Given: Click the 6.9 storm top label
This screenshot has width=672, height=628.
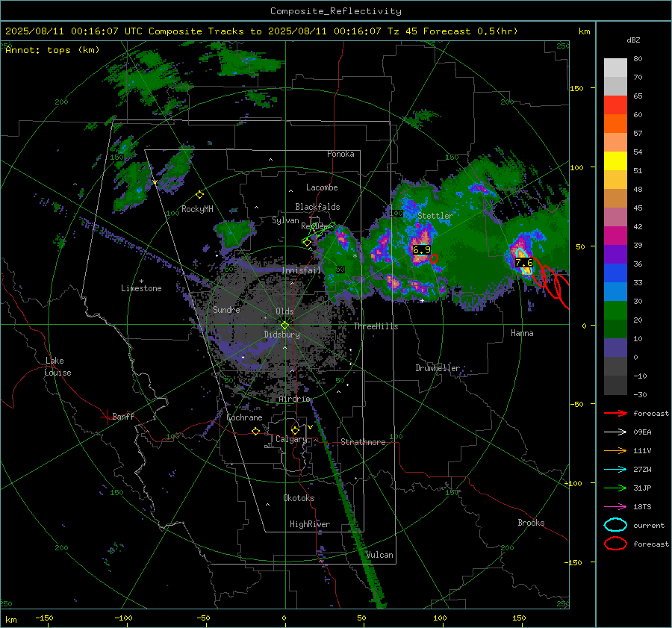Looking at the screenshot, I should pos(421,249).
